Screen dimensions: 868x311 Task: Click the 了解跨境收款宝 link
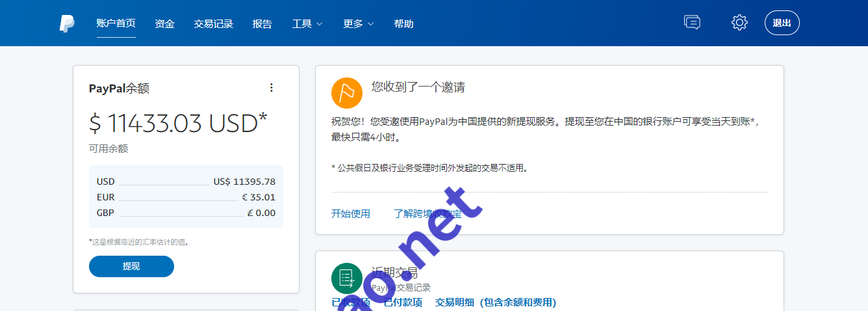tap(428, 213)
